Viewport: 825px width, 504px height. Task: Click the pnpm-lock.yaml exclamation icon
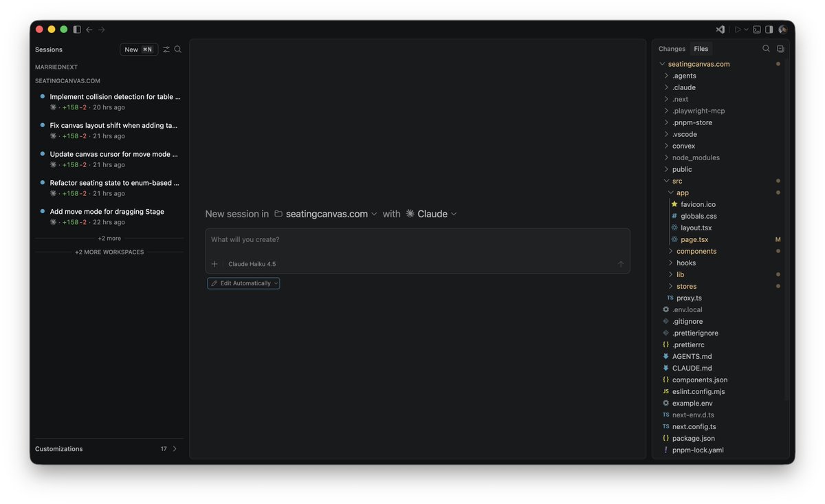point(665,450)
